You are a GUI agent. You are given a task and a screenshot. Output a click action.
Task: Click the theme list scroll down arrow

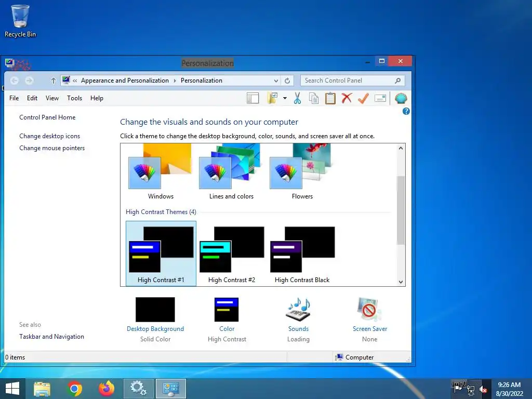[x=401, y=282]
